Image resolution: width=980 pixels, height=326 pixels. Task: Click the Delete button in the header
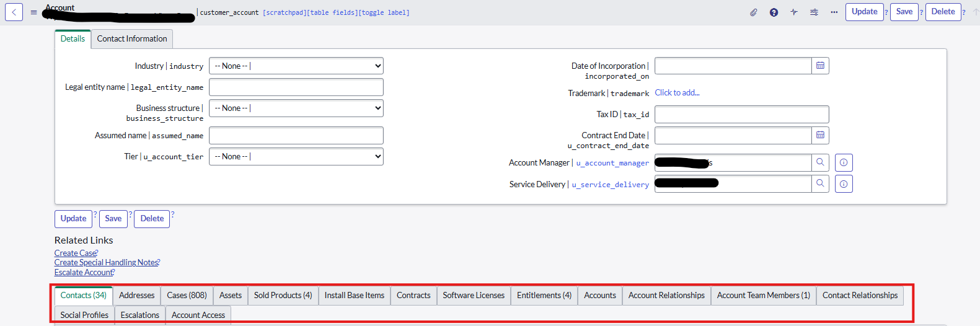pyautogui.click(x=943, y=12)
